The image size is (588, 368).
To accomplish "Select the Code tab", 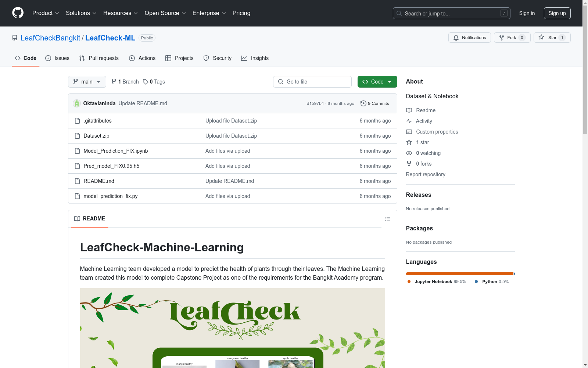I will pyautogui.click(x=26, y=58).
